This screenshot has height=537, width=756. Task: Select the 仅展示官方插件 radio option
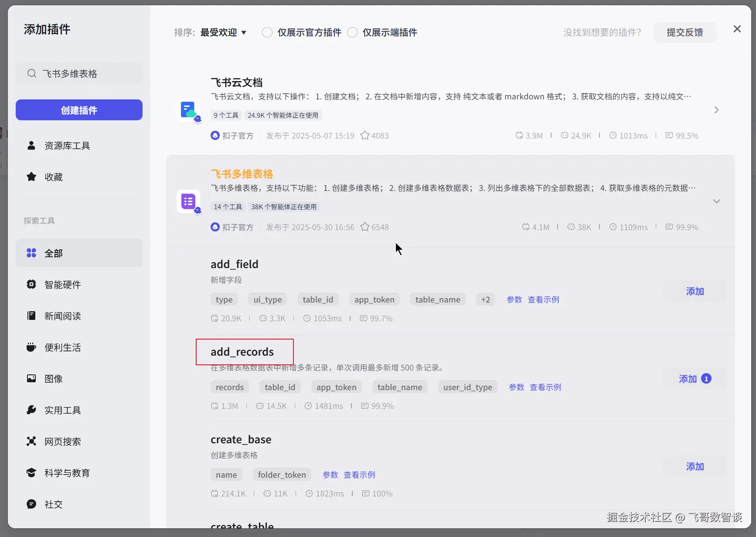click(267, 32)
